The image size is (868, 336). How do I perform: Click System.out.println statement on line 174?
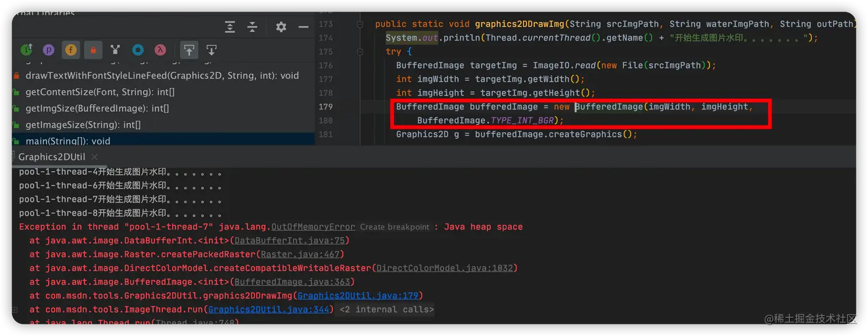point(602,38)
